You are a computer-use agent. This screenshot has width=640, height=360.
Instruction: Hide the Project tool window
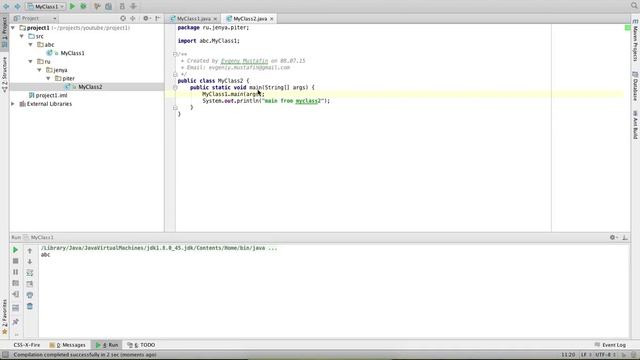coord(158,18)
